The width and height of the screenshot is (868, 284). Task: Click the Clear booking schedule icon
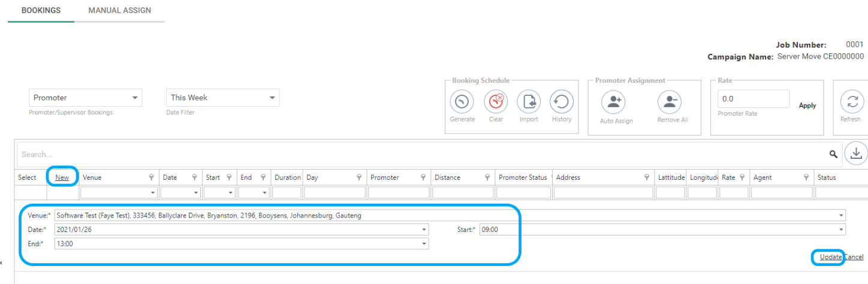coord(496,102)
